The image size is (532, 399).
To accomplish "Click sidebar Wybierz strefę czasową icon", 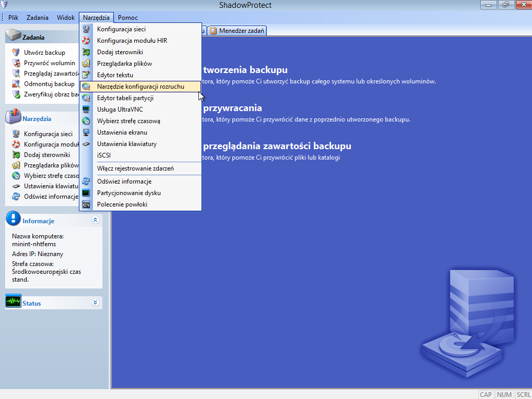I will [16, 176].
